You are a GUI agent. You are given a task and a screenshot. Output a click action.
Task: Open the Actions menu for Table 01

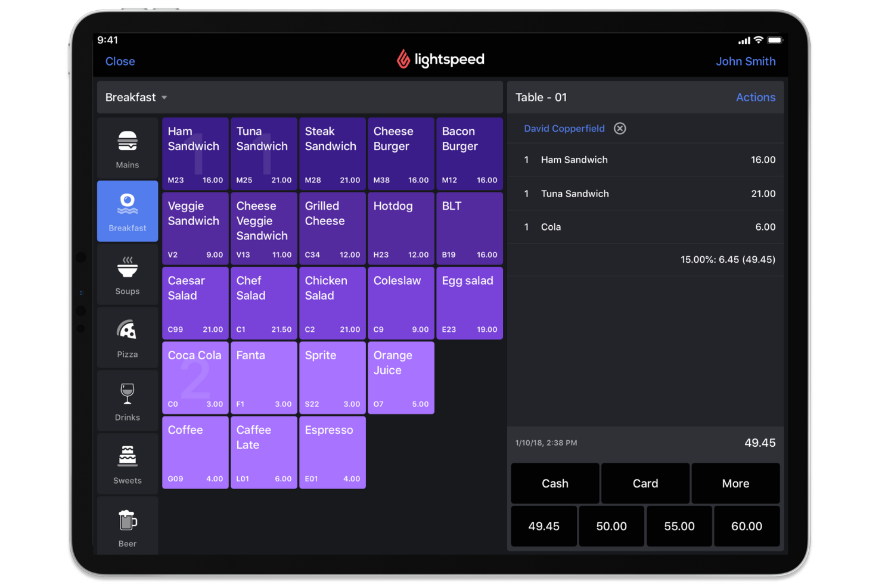pyautogui.click(x=755, y=97)
